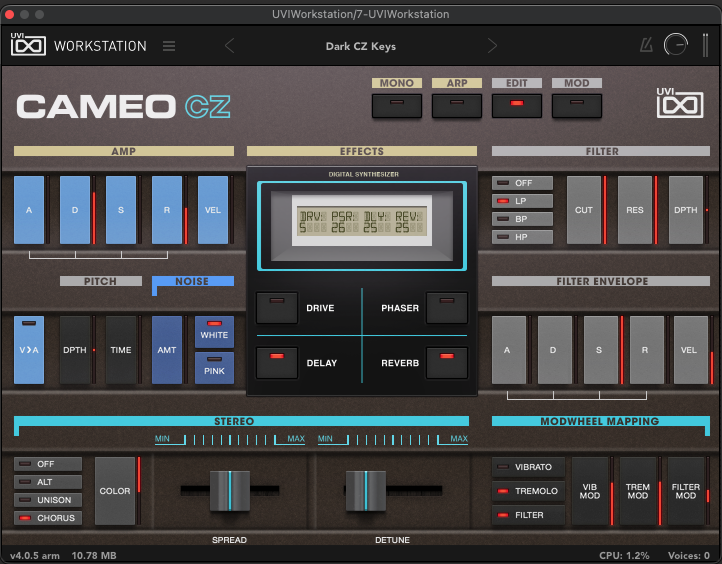Toggle the DELAY effect button
This screenshot has width=722, height=564.
(x=277, y=363)
